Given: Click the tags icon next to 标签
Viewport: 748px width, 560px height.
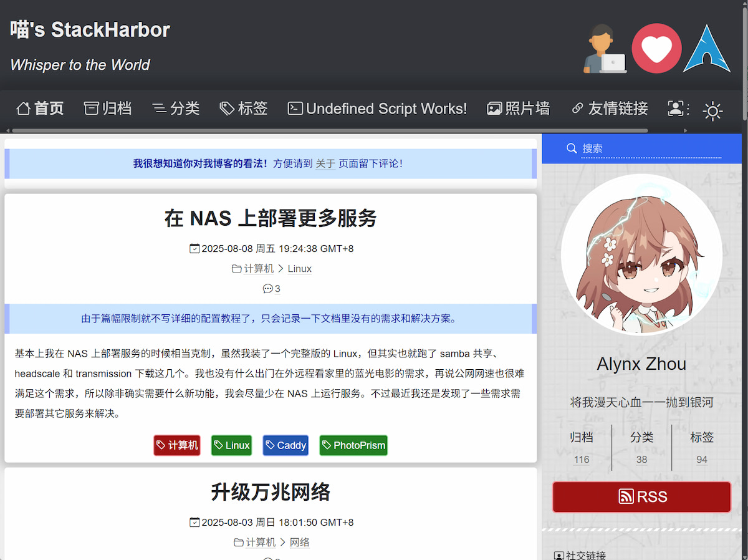Looking at the screenshot, I should coord(226,108).
